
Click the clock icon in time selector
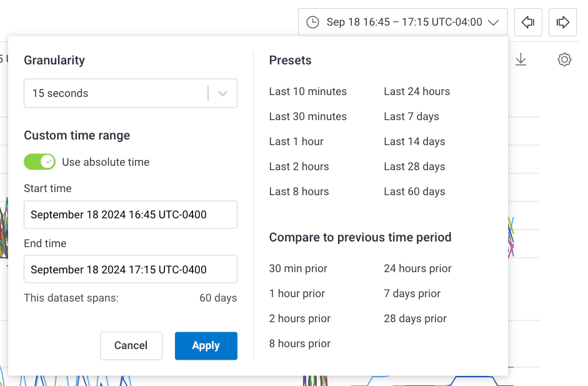(312, 23)
